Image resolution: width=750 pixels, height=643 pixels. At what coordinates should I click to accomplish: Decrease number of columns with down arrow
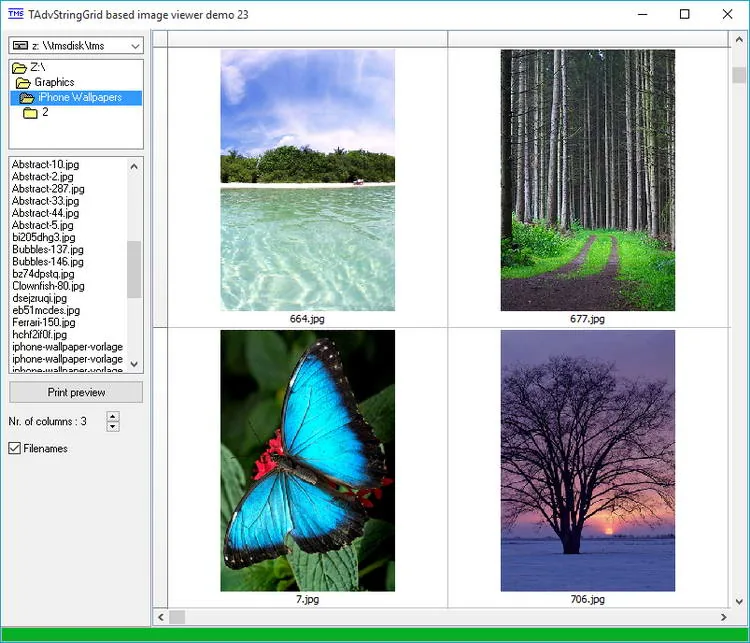[x=113, y=426]
